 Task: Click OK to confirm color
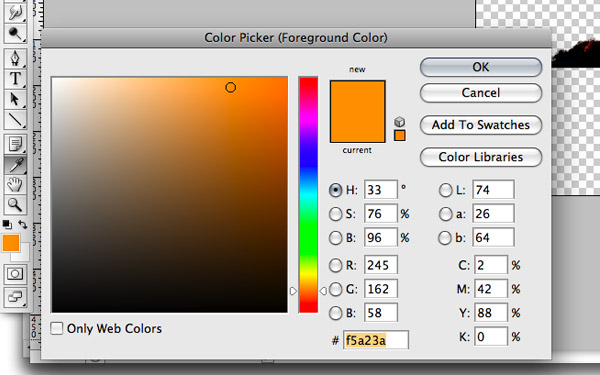click(481, 67)
